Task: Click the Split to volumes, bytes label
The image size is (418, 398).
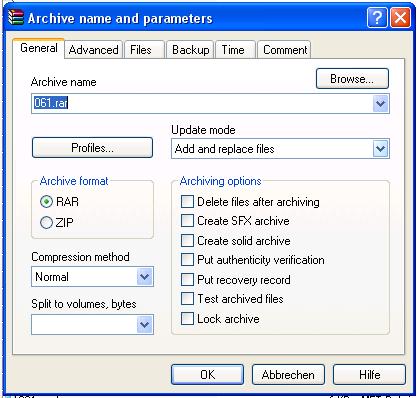Action: 84,304
